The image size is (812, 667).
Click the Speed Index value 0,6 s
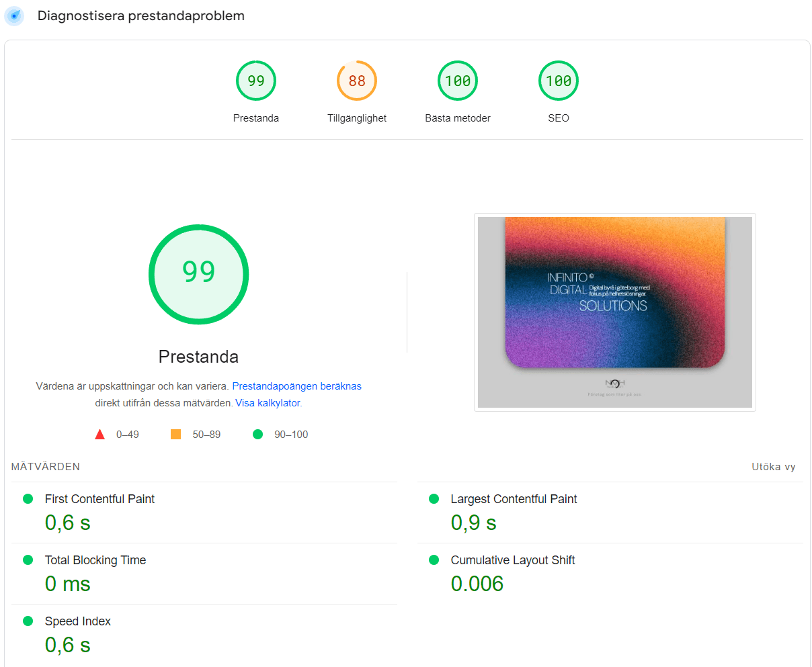(x=68, y=645)
